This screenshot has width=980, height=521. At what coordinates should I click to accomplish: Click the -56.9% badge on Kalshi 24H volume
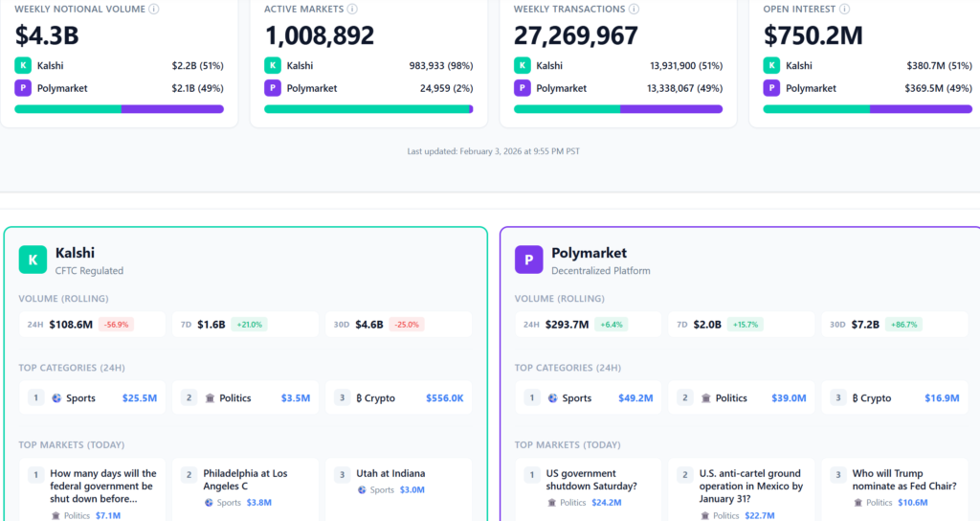point(115,325)
